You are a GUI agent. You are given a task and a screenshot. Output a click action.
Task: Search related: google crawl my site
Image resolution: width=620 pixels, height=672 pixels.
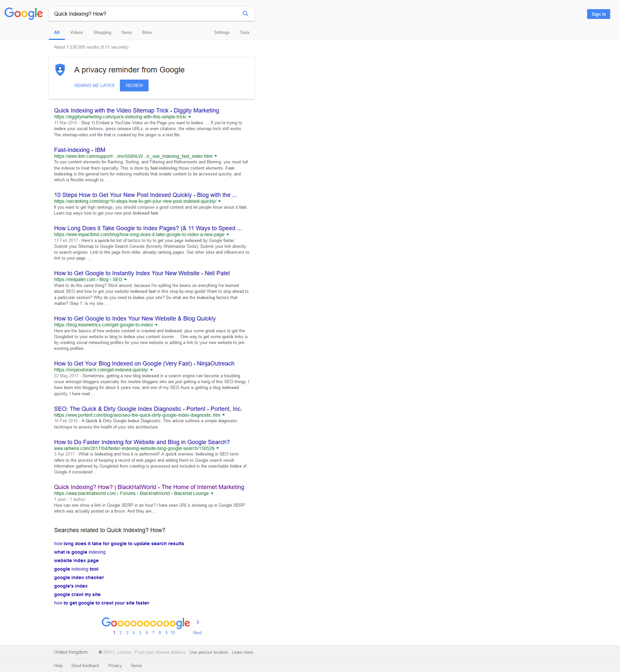point(78,594)
